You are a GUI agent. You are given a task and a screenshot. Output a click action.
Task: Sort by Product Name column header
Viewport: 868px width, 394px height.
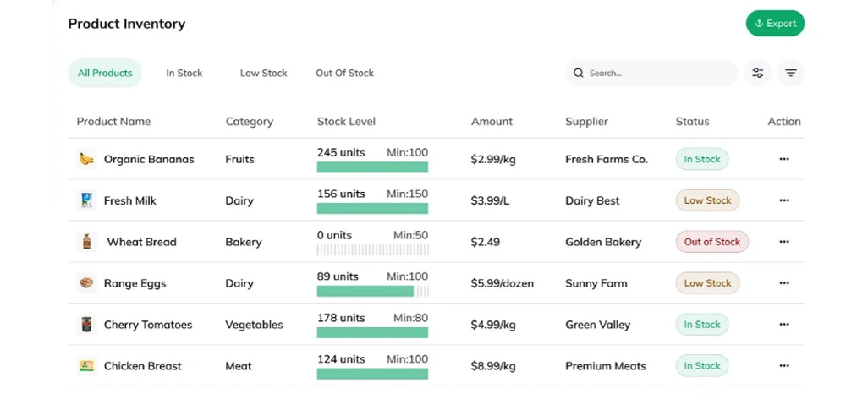point(113,121)
